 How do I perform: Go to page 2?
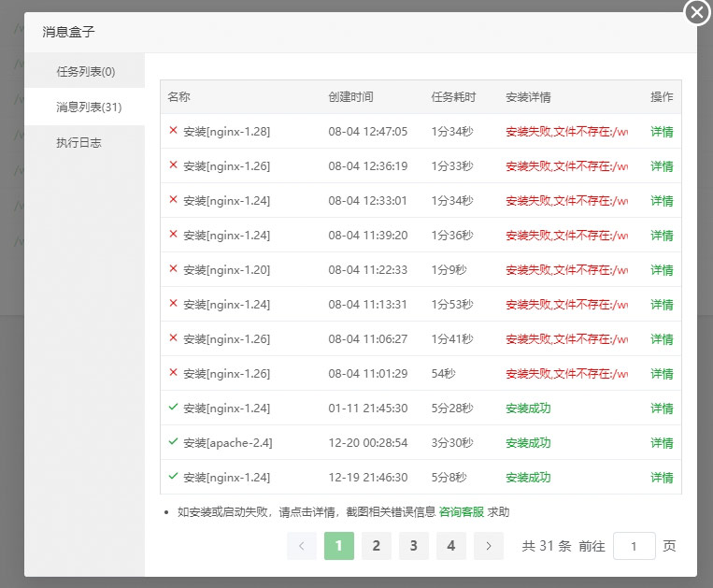click(376, 546)
